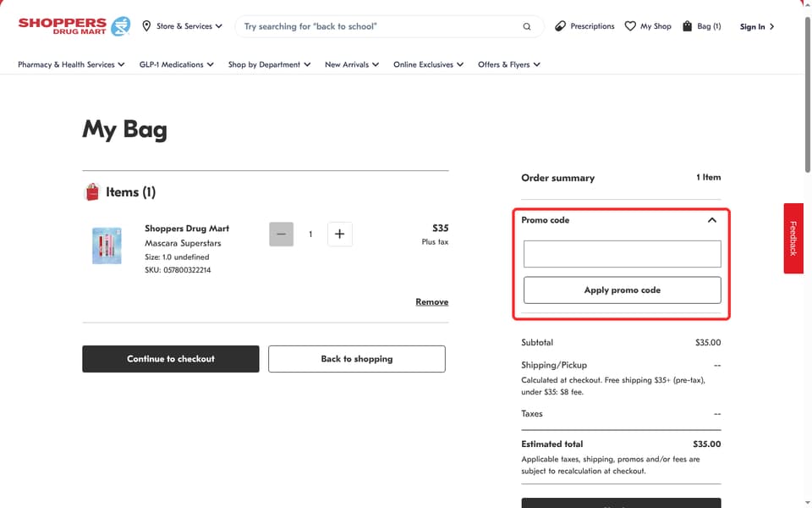Decrease Mascara Superstars quantity with minus
The height and width of the screenshot is (508, 812).
pyautogui.click(x=281, y=235)
